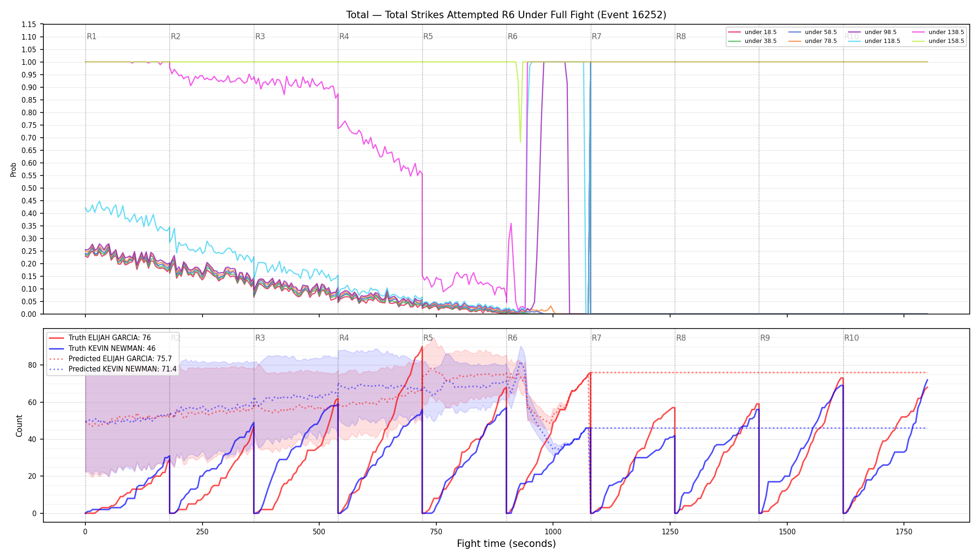
Task: Click the 0.75 tick on the Prob axis
Action: point(28,125)
